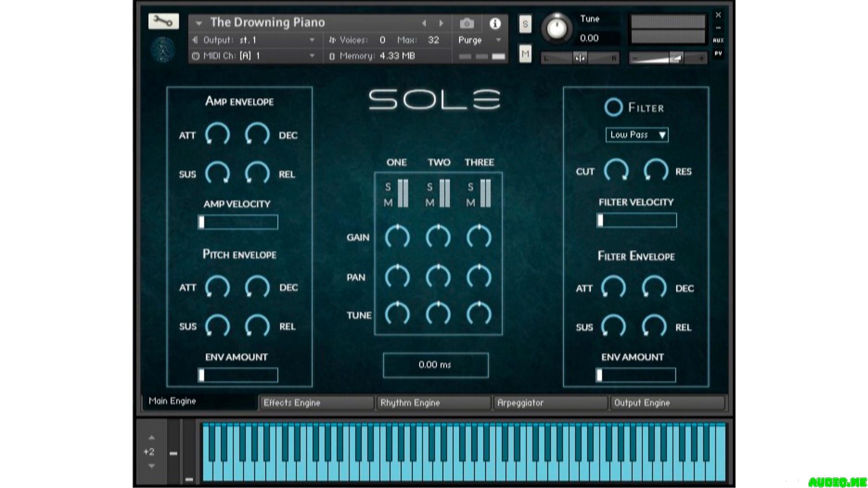Toggle the instrument header mute M button
Screen dimensions: 868x488
point(525,54)
